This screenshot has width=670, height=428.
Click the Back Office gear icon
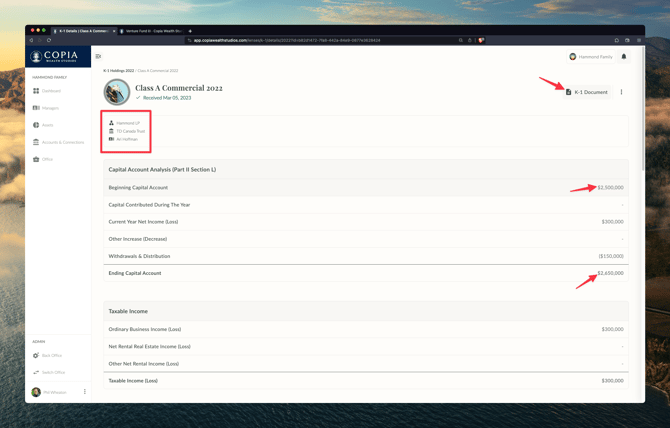pos(36,355)
